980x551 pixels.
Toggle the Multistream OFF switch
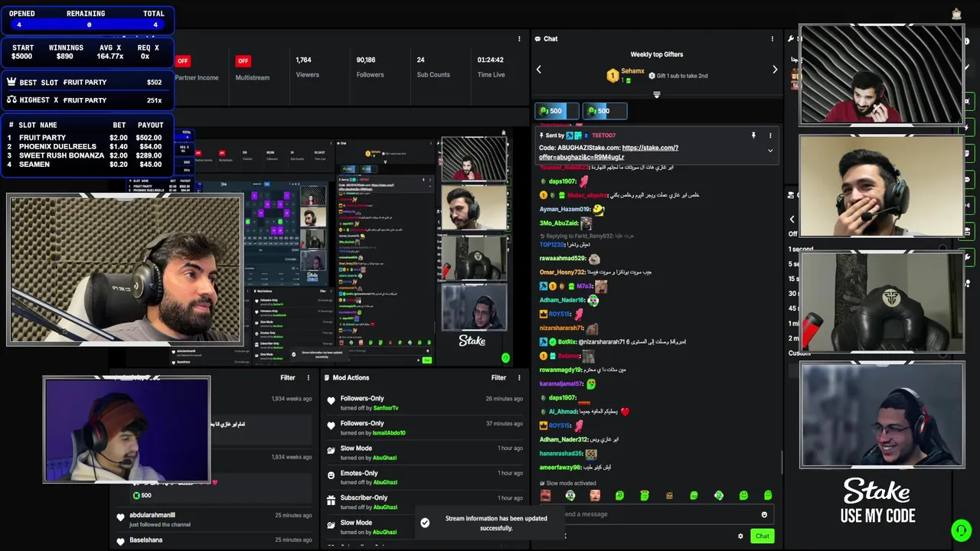[x=243, y=60]
